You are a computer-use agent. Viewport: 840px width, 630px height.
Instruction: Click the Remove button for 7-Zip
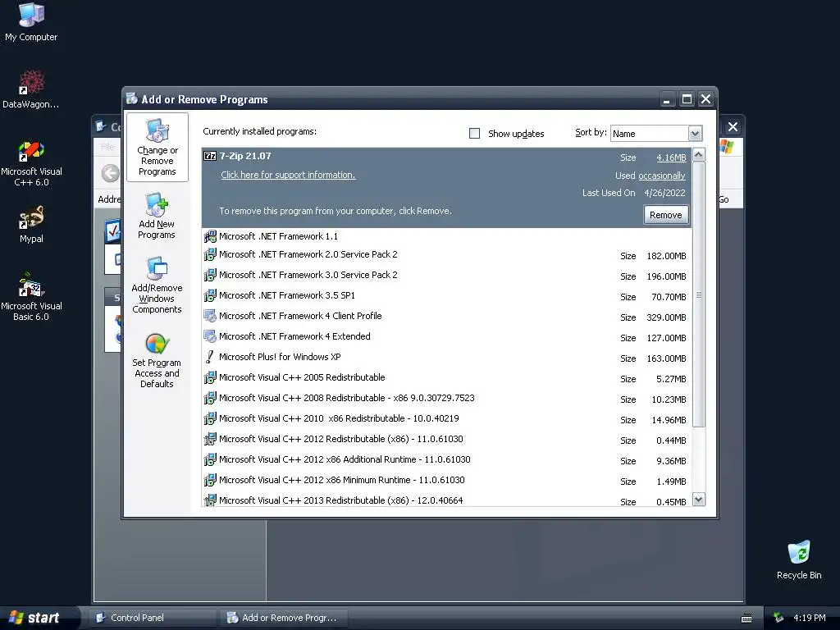coord(665,215)
